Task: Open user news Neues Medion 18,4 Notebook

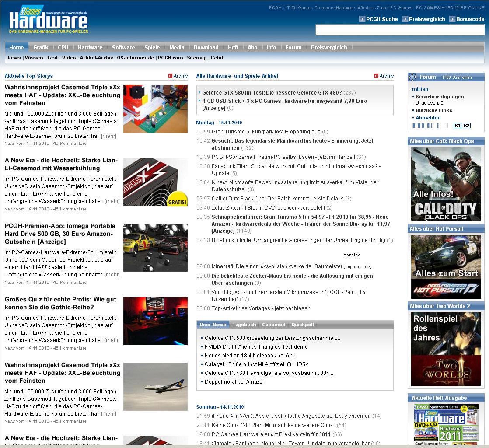Action: [249, 356]
